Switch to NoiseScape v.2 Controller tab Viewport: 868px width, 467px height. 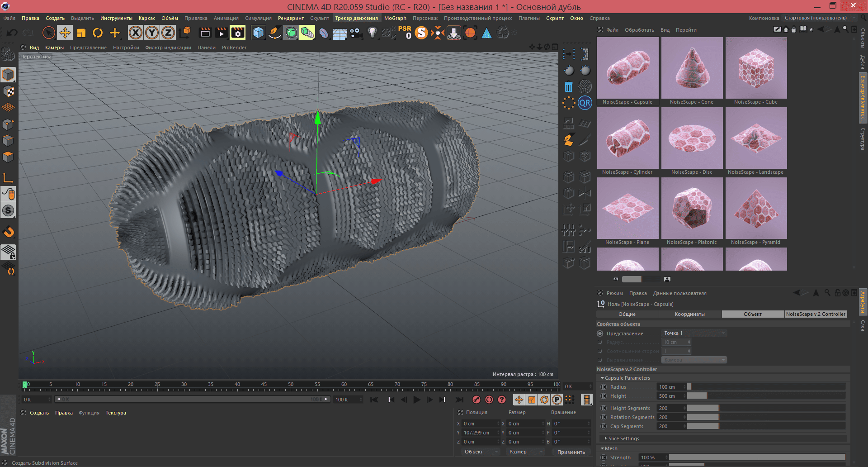(816, 314)
